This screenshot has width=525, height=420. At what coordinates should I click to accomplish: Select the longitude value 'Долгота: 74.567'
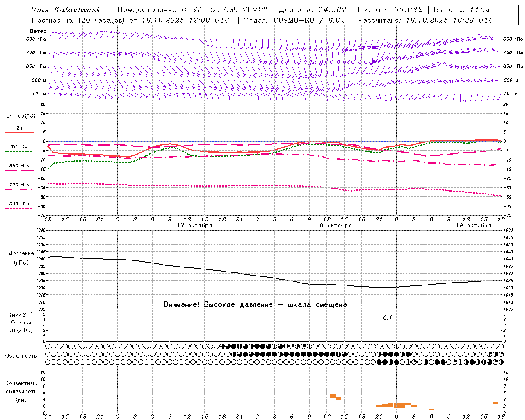[x=313, y=10]
